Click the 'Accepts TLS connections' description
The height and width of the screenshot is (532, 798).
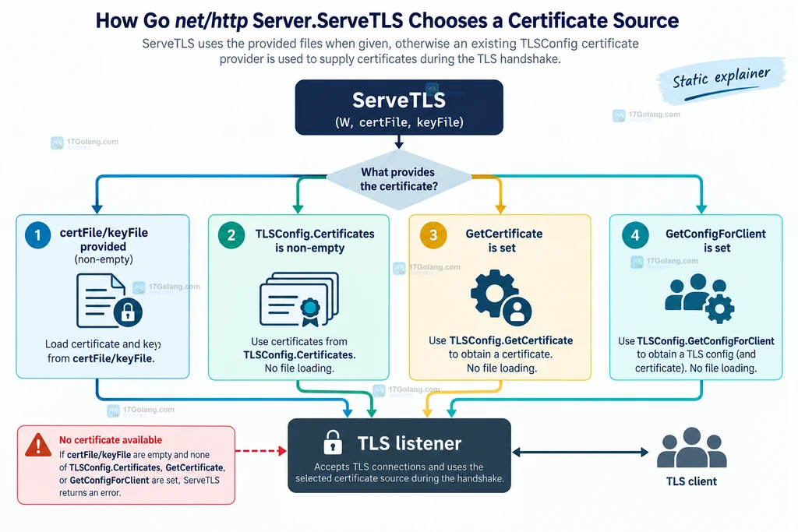pos(400,473)
